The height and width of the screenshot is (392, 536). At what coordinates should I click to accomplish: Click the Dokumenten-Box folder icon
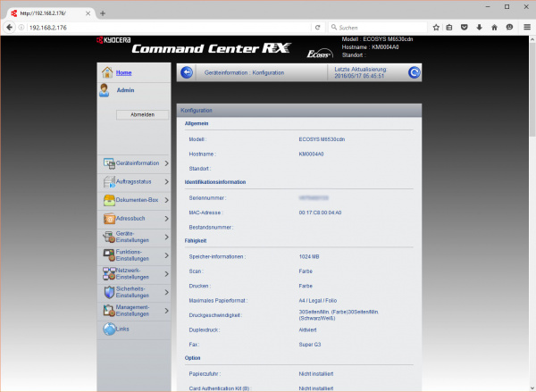point(110,200)
